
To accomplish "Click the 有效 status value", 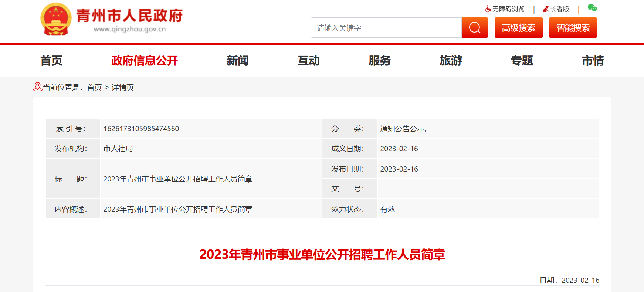I will click(x=387, y=209).
